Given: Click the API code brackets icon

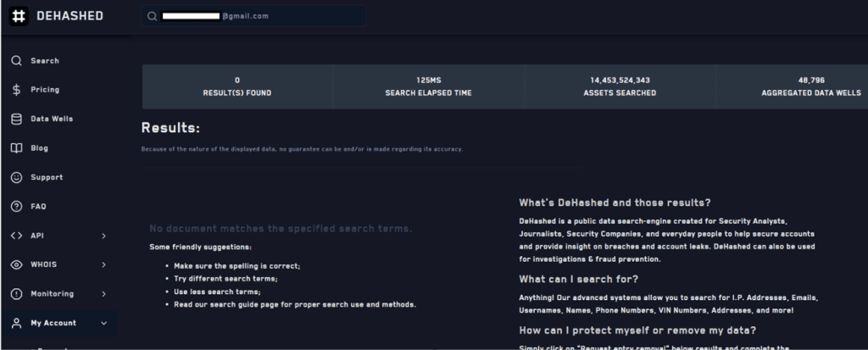Looking at the screenshot, I should (x=16, y=236).
